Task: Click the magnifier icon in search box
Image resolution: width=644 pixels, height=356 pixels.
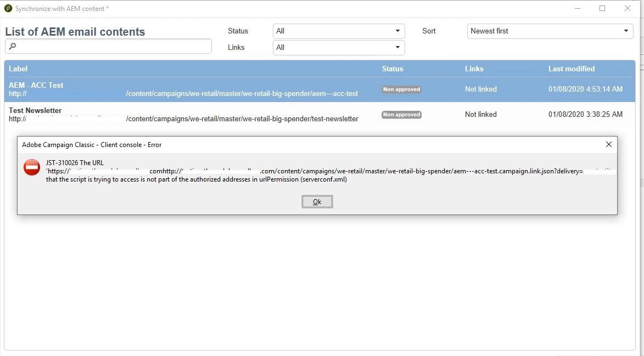Action: coord(13,46)
